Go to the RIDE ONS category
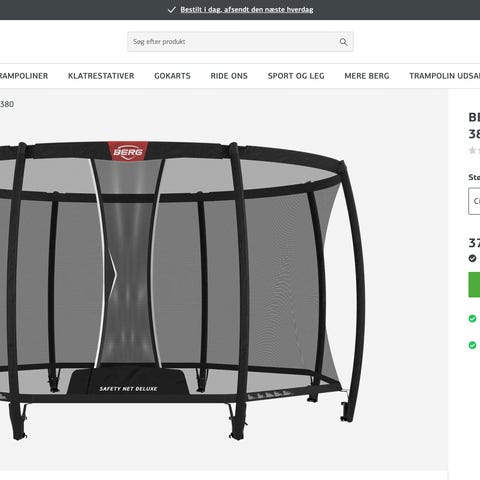 pyautogui.click(x=229, y=76)
